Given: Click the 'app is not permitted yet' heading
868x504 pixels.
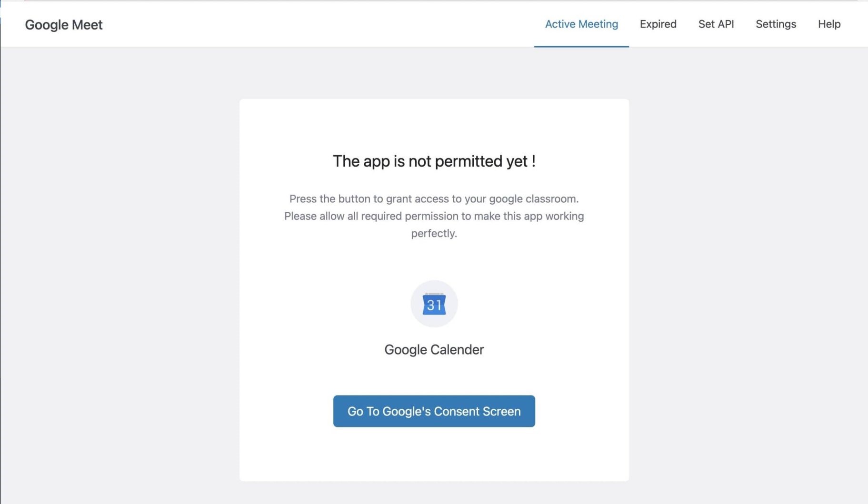Looking at the screenshot, I should pyautogui.click(x=434, y=161).
